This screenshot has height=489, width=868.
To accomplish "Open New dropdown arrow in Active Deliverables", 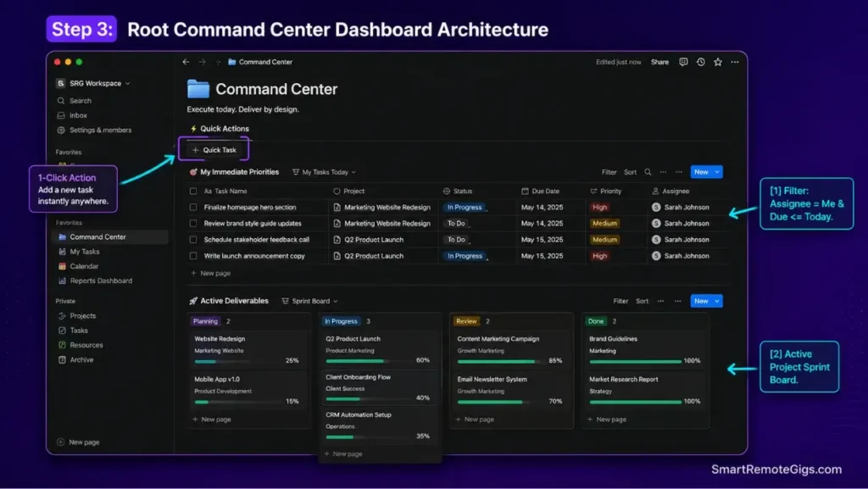I will pos(717,301).
